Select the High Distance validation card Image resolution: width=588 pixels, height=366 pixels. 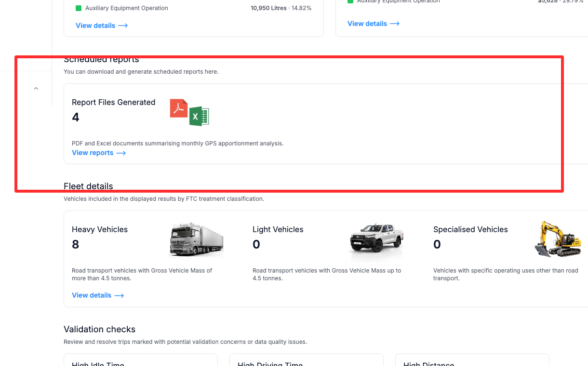pos(472,361)
